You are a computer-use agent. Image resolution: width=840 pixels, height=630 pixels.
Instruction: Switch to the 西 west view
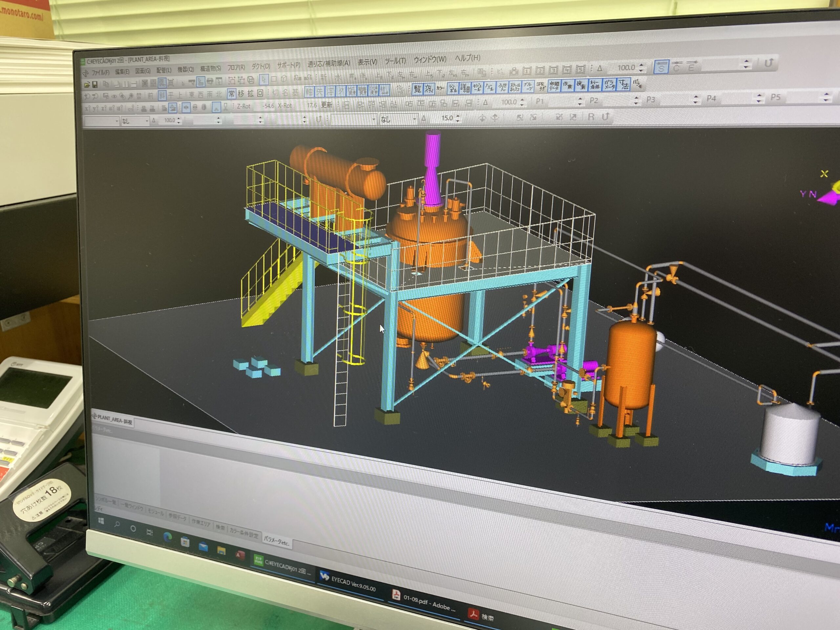tap(200, 94)
